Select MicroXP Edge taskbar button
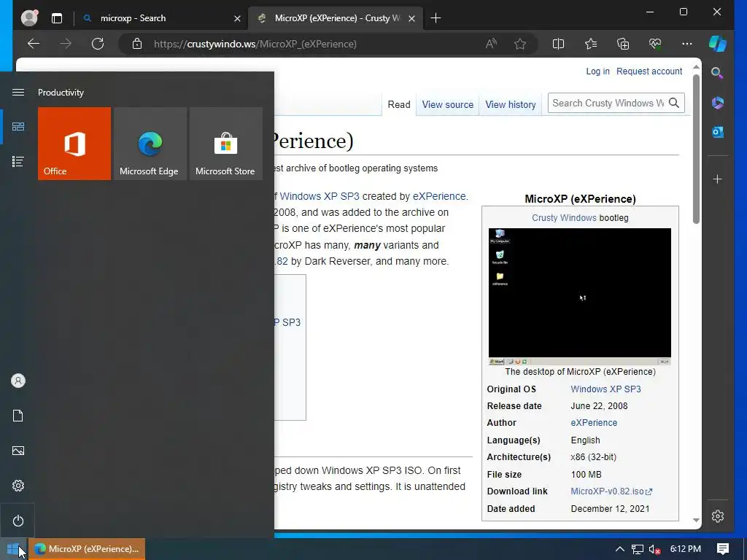Viewport: 747px width, 560px height. click(87, 549)
